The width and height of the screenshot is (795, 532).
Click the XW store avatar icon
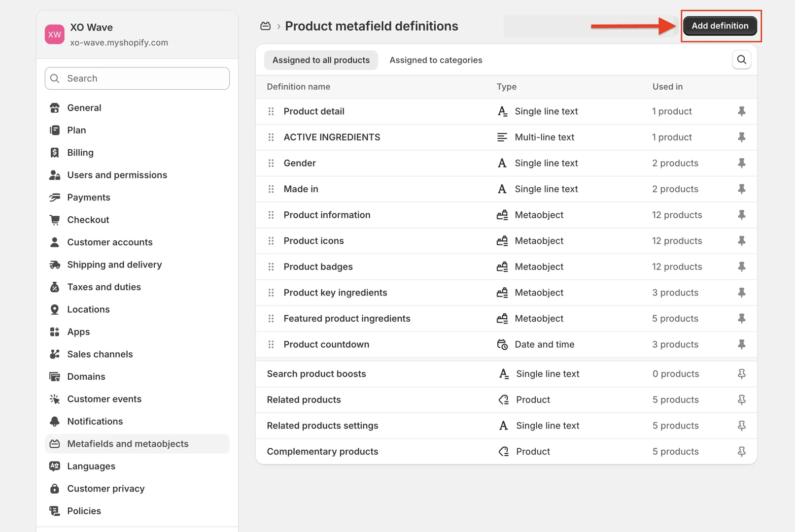[55, 34]
